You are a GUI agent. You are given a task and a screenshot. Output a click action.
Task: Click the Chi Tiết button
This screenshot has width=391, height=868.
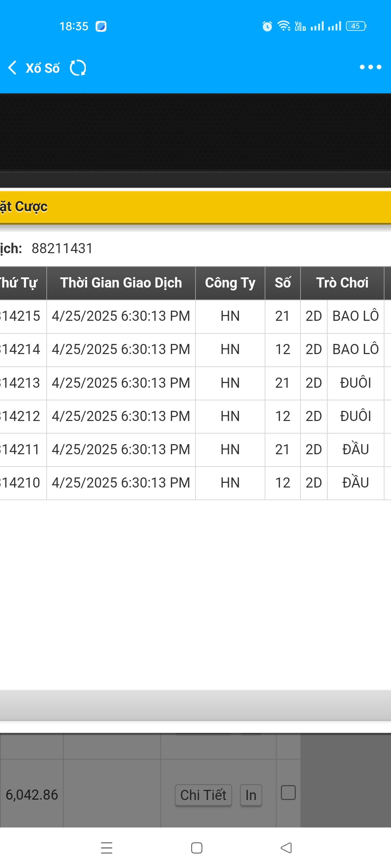pyautogui.click(x=203, y=795)
